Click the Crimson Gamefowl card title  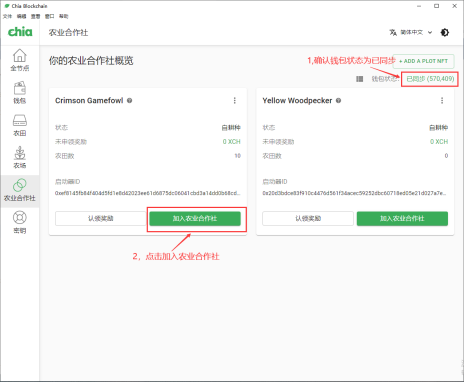coord(89,100)
